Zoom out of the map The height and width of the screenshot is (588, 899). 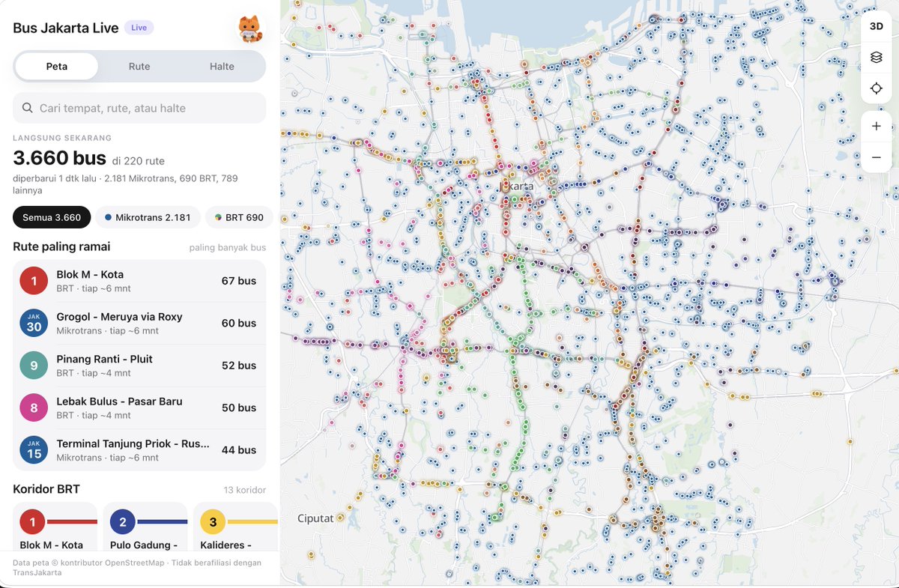[x=877, y=157]
